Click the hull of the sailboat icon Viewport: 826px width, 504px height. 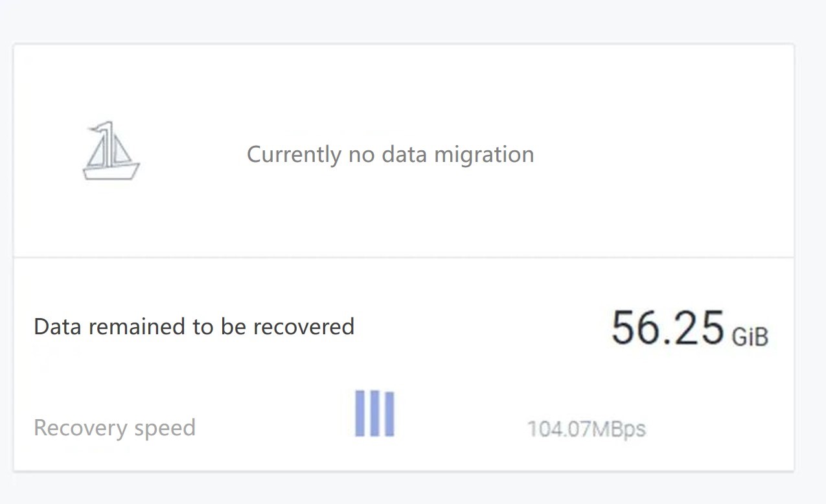tap(111, 171)
